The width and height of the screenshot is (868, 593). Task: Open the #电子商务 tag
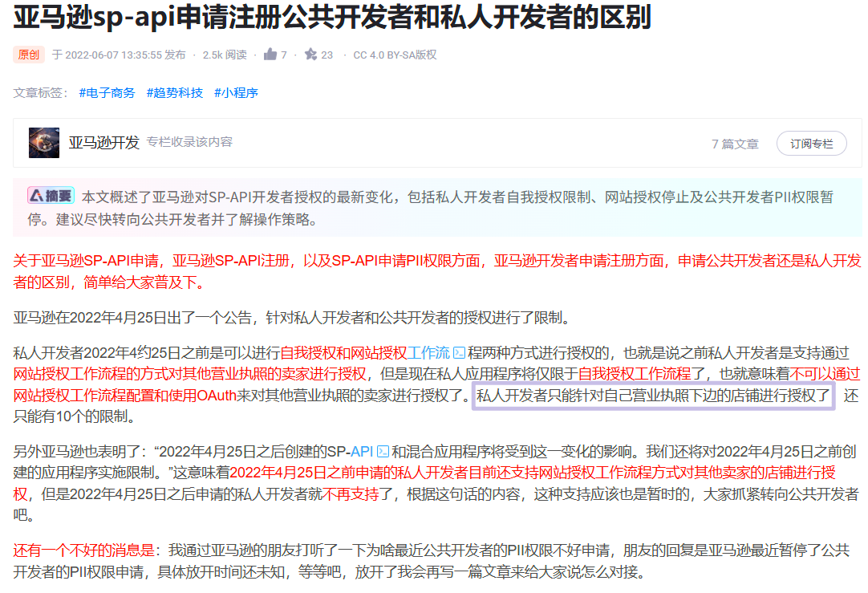107,92
